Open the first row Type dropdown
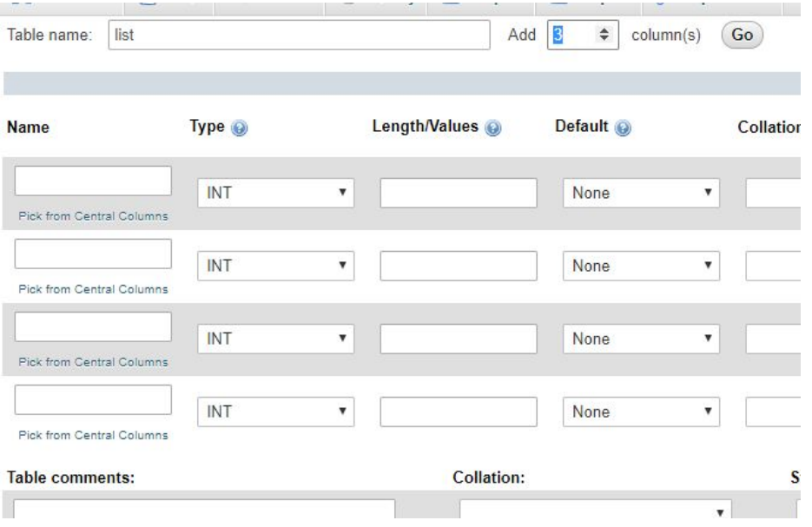812x527 pixels. (275, 194)
